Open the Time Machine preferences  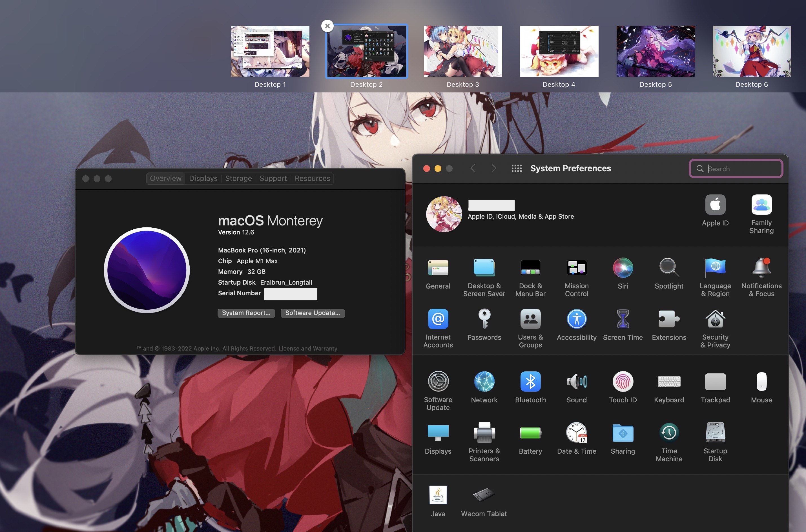click(668, 433)
